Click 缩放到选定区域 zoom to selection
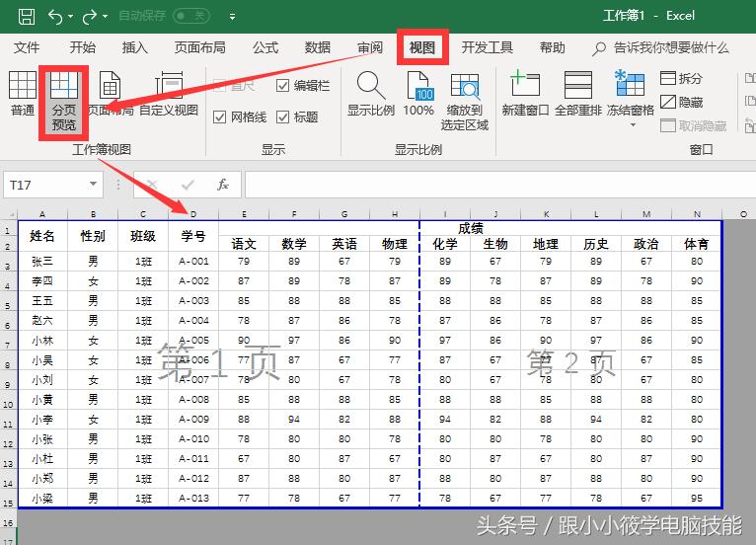 [465, 102]
